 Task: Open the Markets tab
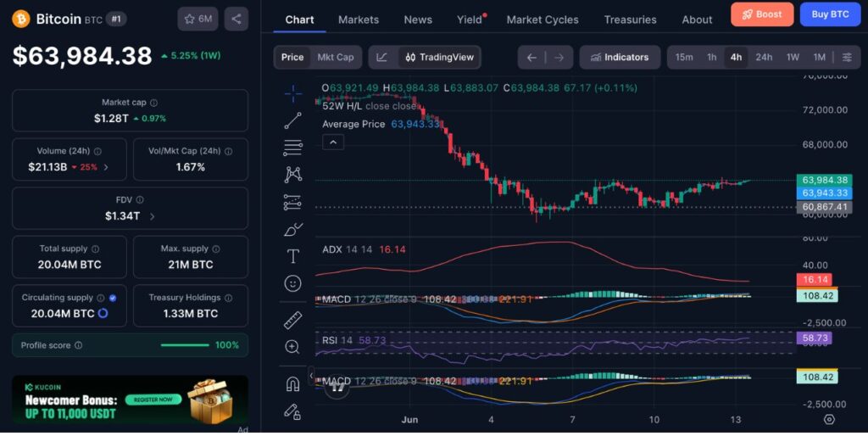coord(359,20)
